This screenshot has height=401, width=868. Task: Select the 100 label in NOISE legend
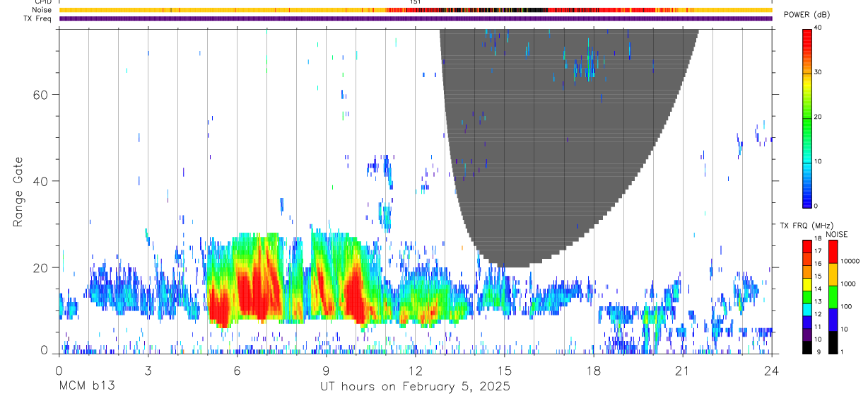point(847,306)
